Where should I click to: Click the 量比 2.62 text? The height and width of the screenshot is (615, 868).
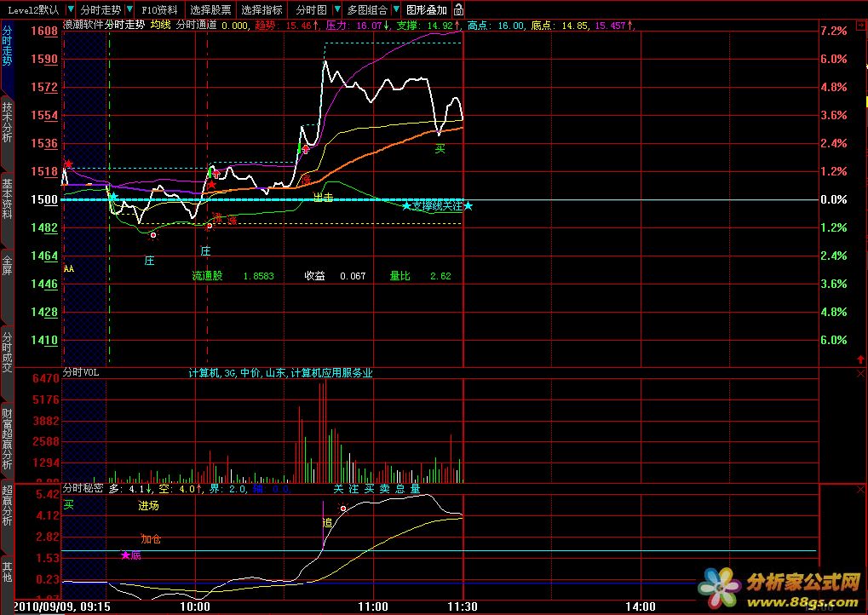point(420,276)
